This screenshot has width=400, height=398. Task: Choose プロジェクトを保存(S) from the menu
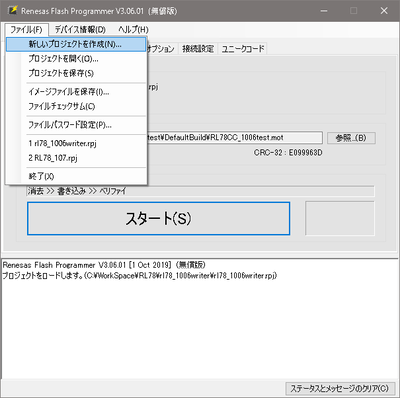pyautogui.click(x=76, y=73)
